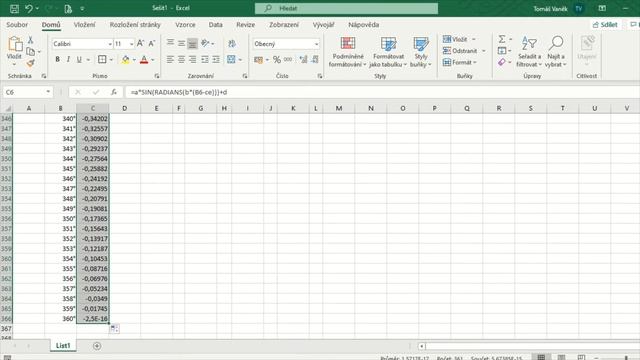Click the Sdílet share button

tap(605, 24)
